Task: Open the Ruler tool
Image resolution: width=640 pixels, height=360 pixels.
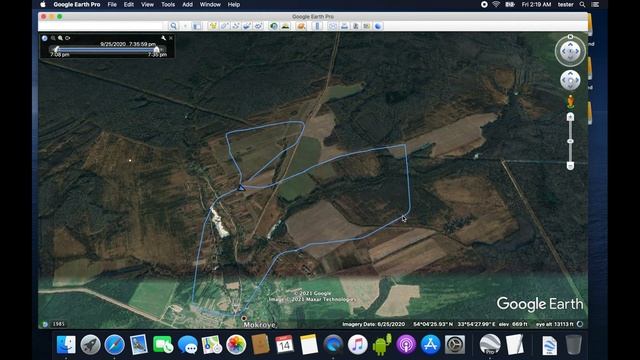Action: (x=317, y=26)
